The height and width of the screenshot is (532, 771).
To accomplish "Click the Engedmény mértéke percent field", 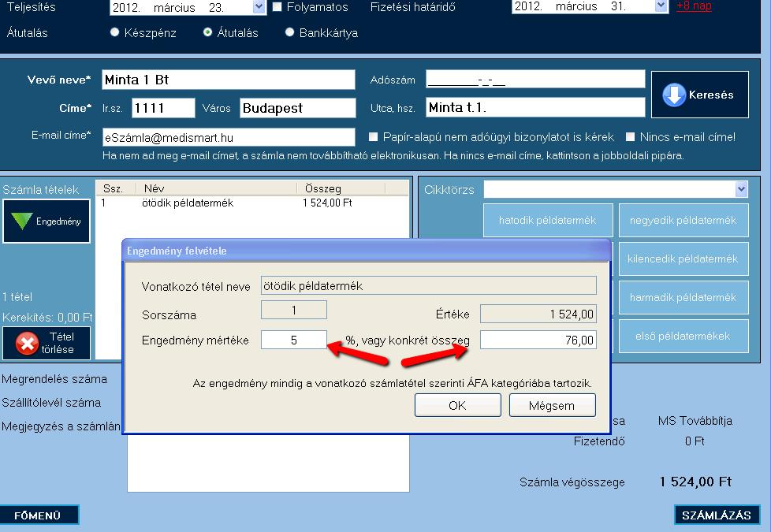I will (293, 340).
